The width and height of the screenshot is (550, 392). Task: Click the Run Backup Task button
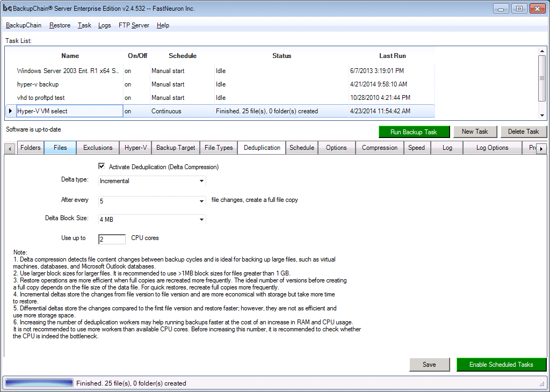pos(414,132)
